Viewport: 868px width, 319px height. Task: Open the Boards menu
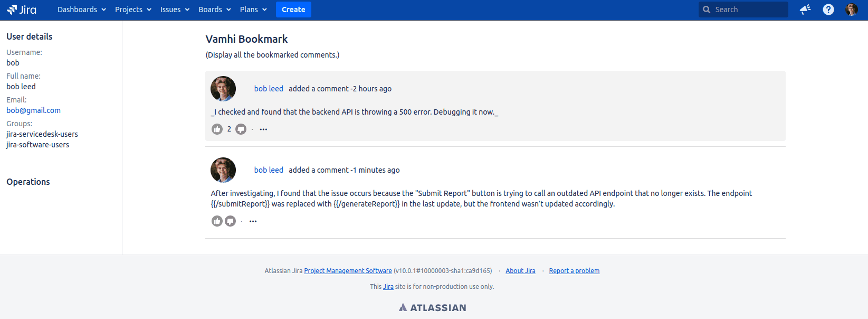coord(214,10)
